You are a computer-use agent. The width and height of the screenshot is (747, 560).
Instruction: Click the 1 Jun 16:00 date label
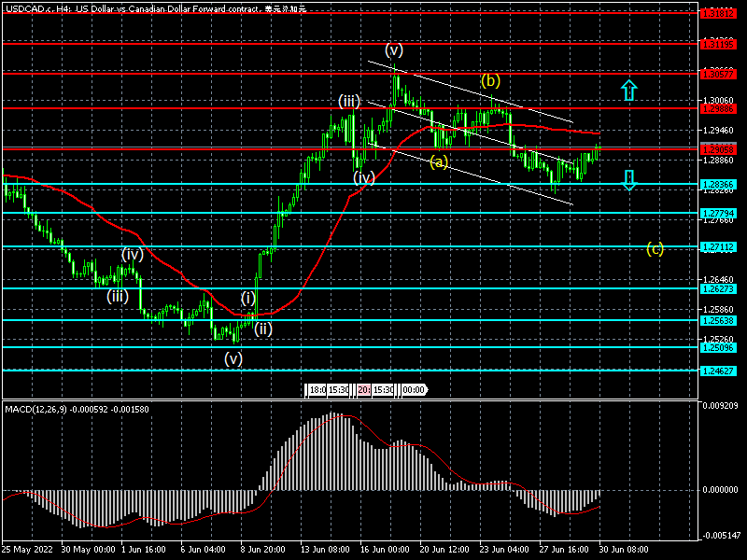(x=144, y=550)
